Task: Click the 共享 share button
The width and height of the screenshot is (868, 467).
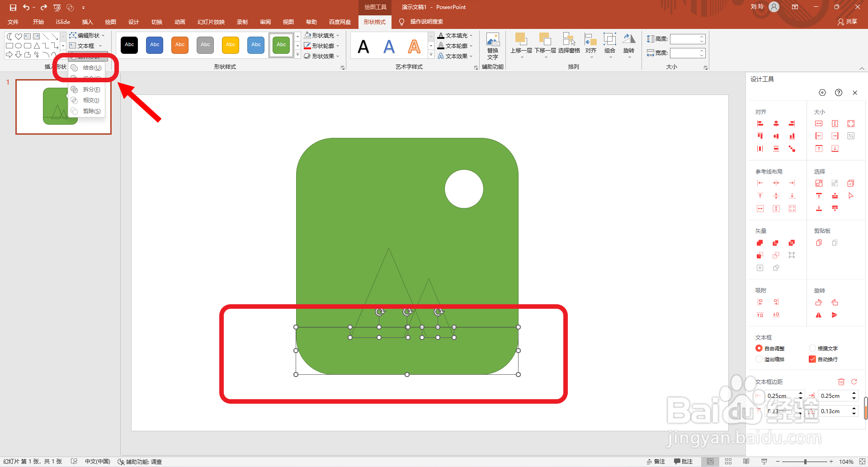Action: click(848, 22)
